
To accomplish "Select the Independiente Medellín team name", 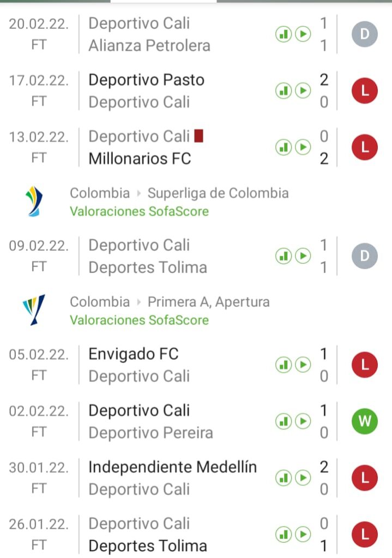I will coord(172,467).
